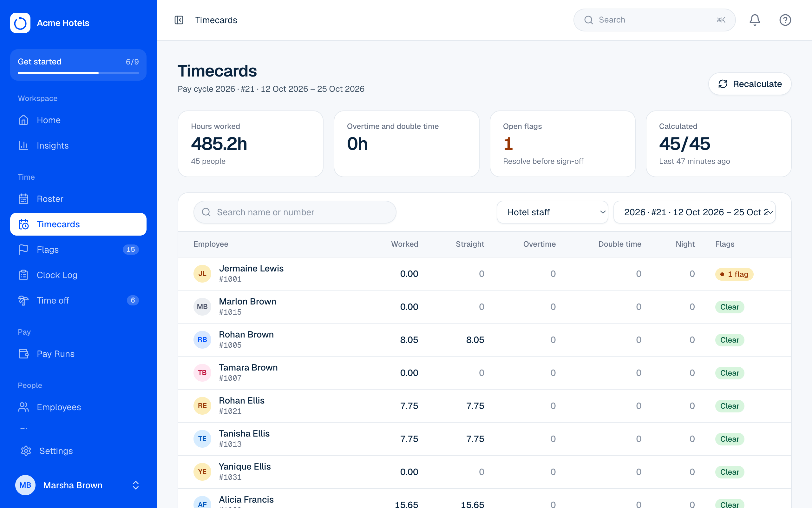Open help with the question mark icon

[x=785, y=20]
